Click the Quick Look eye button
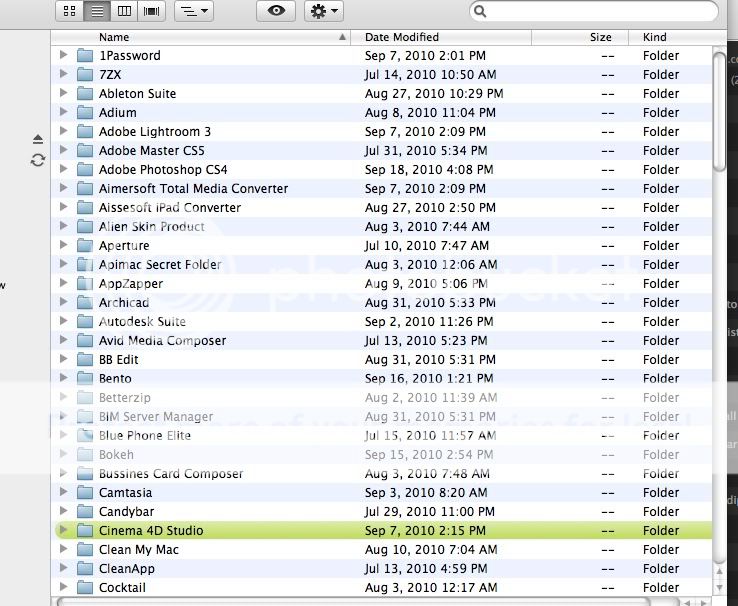The height and width of the screenshot is (606, 738). pos(276,11)
